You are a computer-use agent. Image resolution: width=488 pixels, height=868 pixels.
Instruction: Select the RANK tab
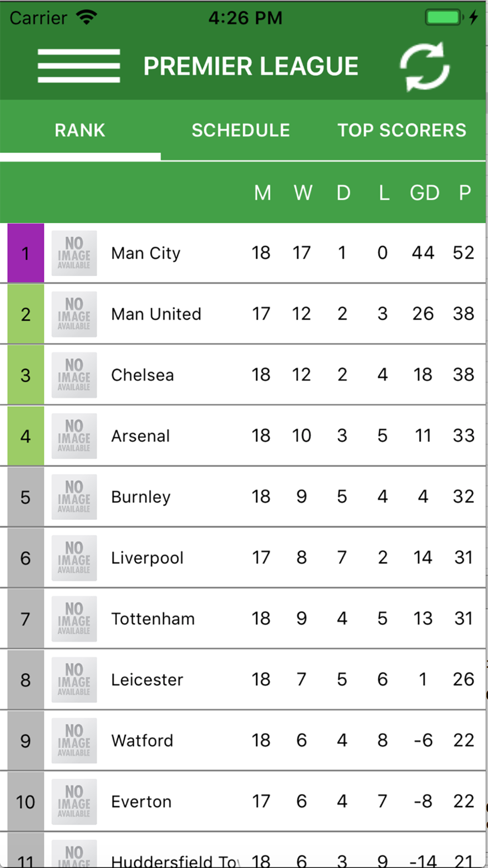click(x=80, y=130)
